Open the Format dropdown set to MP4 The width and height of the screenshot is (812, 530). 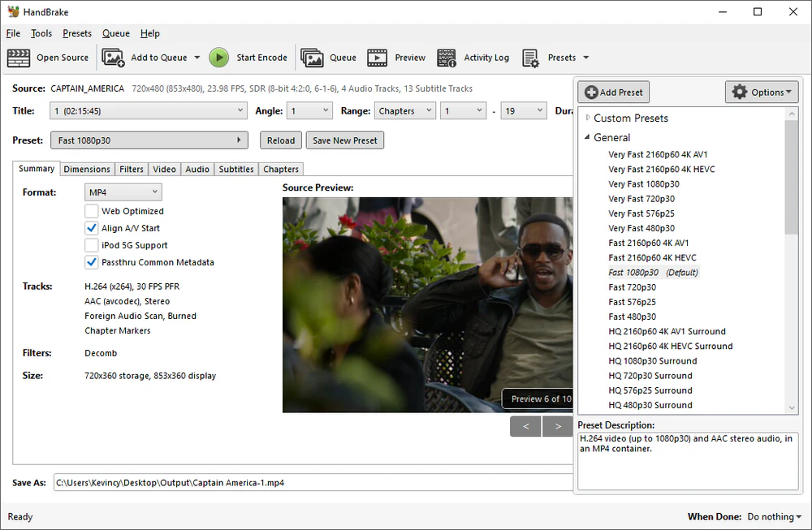point(123,192)
